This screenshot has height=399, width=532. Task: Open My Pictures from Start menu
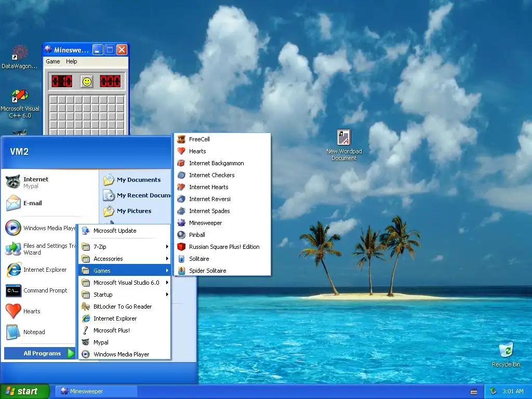click(x=136, y=211)
